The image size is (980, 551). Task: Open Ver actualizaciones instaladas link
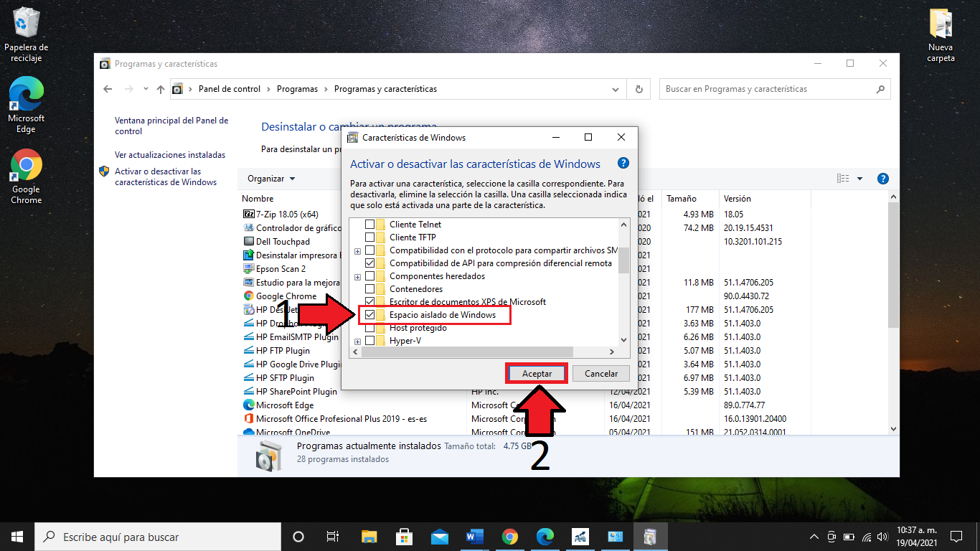coord(170,155)
